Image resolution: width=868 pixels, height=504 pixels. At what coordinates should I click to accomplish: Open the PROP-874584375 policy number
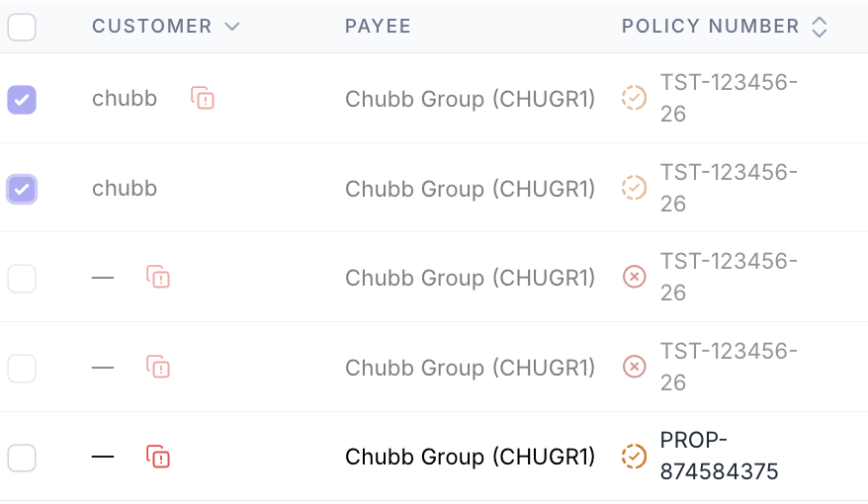[x=719, y=456]
